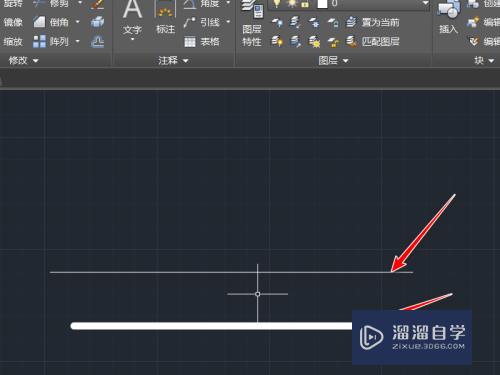The image size is (500, 375).
Task: Click the Layer Isolate icon second in upper row
Action: (295, 22)
